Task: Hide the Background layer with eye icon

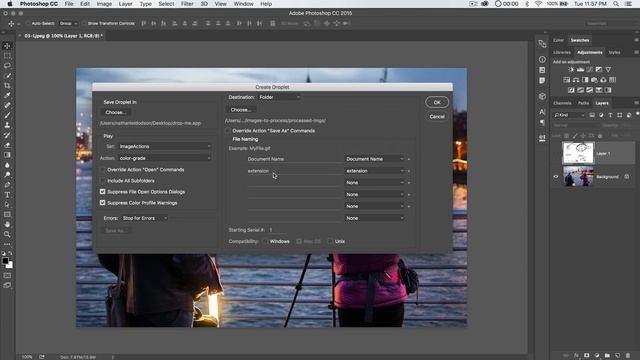Action: (556, 177)
